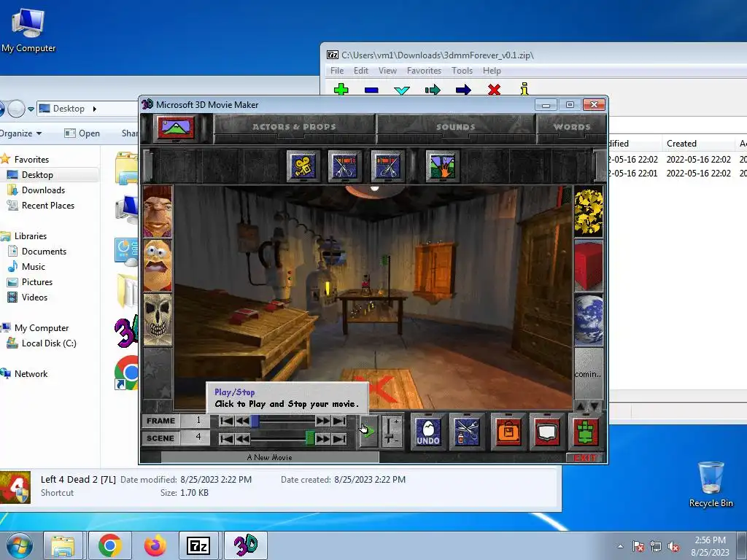The image size is (747, 560).
Task: Select Recent Places in Explorer sidebar
Action: (47, 205)
